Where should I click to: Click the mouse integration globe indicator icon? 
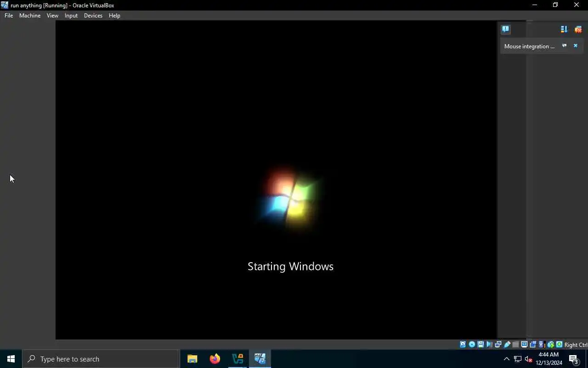[x=550, y=345]
